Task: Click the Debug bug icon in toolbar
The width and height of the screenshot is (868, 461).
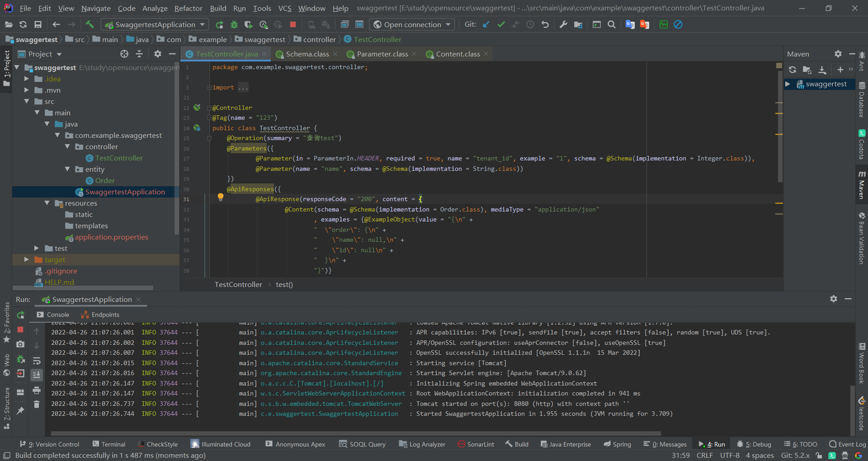Action: pos(234,24)
